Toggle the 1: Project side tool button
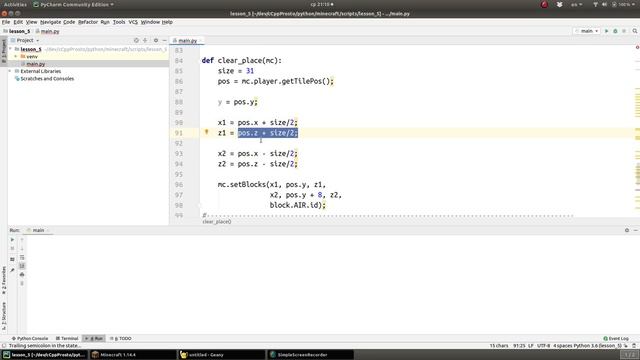 (x=4, y=50)
